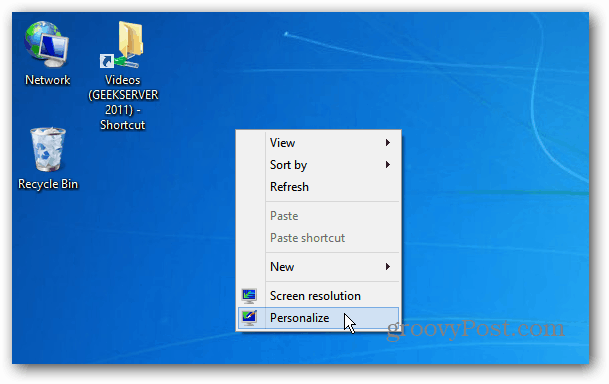Image resolution: width=609 pixels, height=384 pixels.
Task: Select the Recycle Bin desktop icon
Action: pos(47,149)
